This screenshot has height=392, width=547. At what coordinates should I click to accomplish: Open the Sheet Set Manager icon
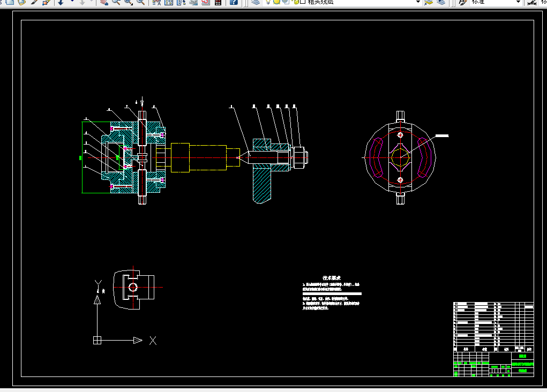(x=193, y=2)
